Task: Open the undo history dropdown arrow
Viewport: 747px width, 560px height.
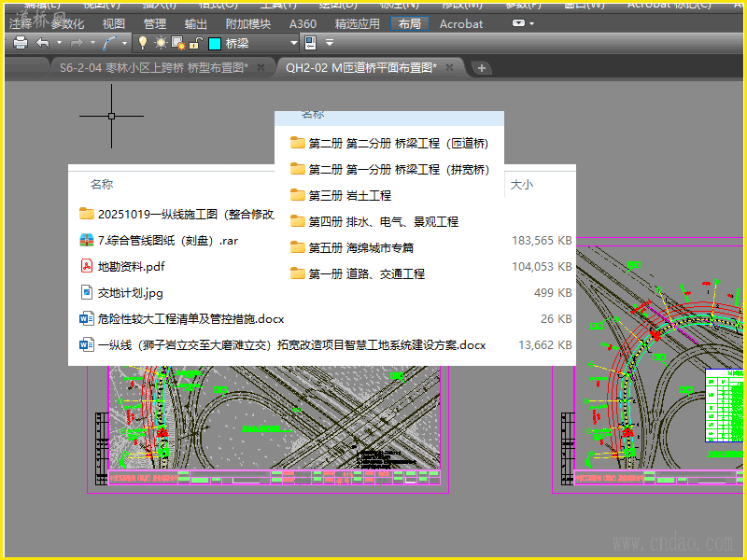Action: click(x=60, y=43)
